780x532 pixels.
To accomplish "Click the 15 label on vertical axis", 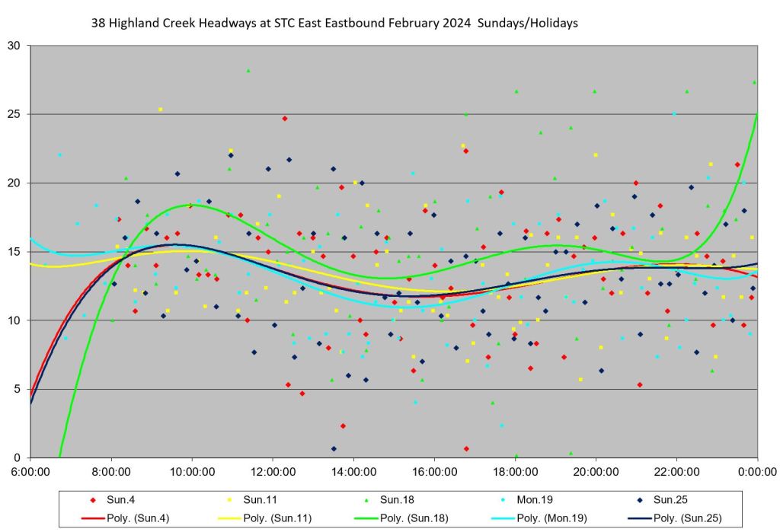I will click(14, 252).
